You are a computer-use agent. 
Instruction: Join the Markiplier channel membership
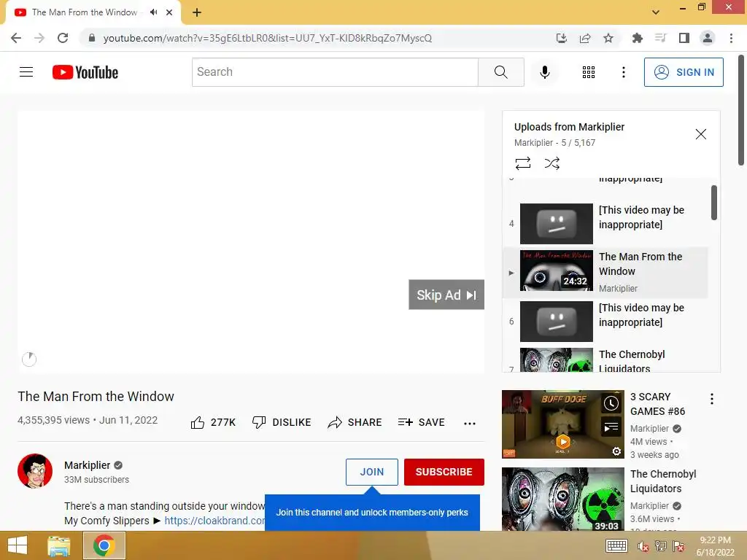click(x=371, y=472)
